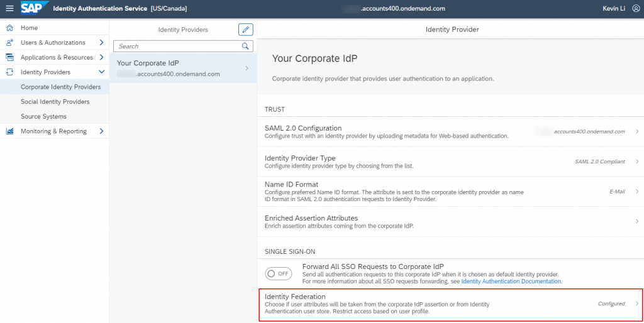
Task: Click the E-Mail value text
Action: [x=618, y=192]
